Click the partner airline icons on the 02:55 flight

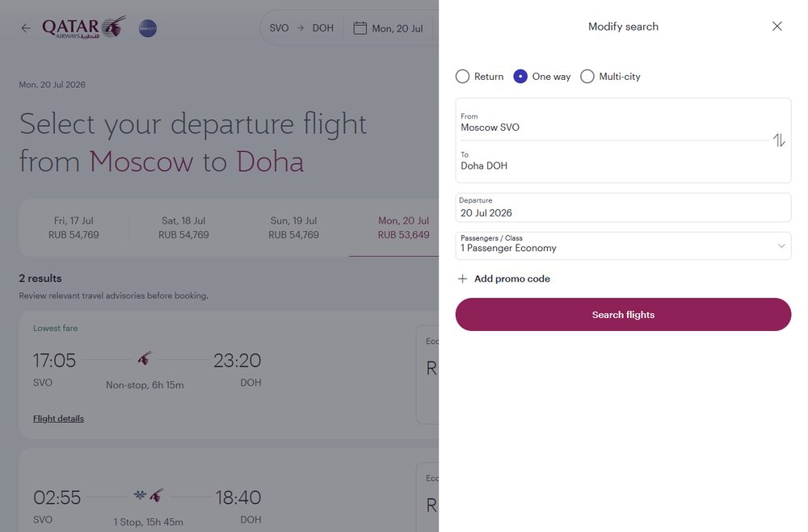[x=149, y=496]
